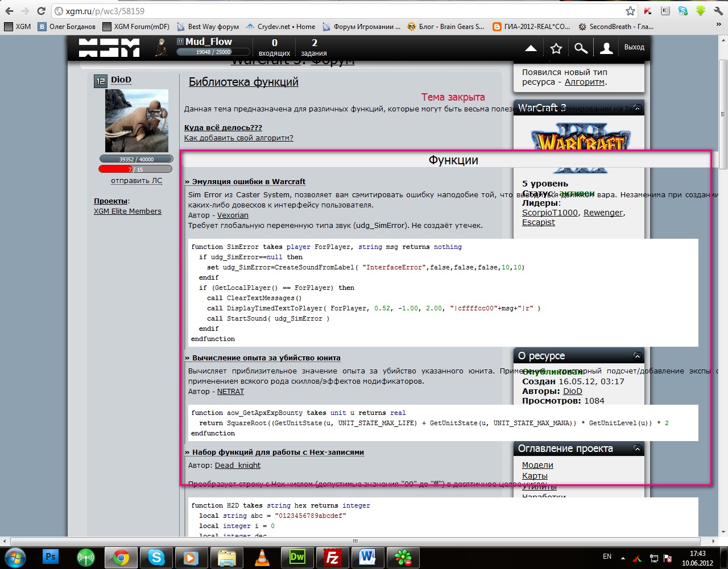The image size is (728, 569).
Task: Open Dreamweaver from the taskbar
Action: pyautogui.click(x=297, y=557)
